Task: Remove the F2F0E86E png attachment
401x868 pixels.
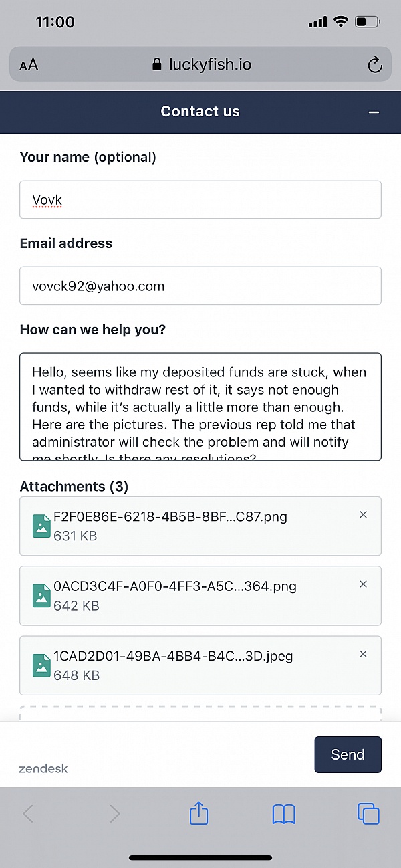Action: (364, 514)
